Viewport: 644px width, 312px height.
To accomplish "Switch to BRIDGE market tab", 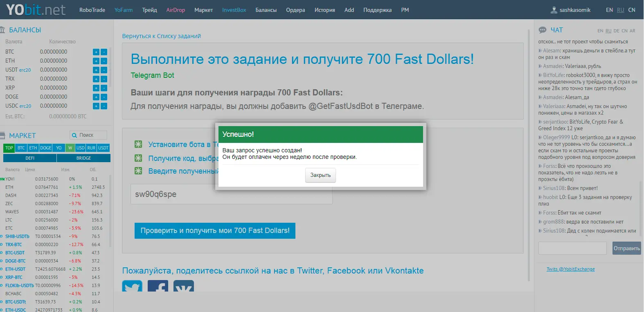I will 83,158.
